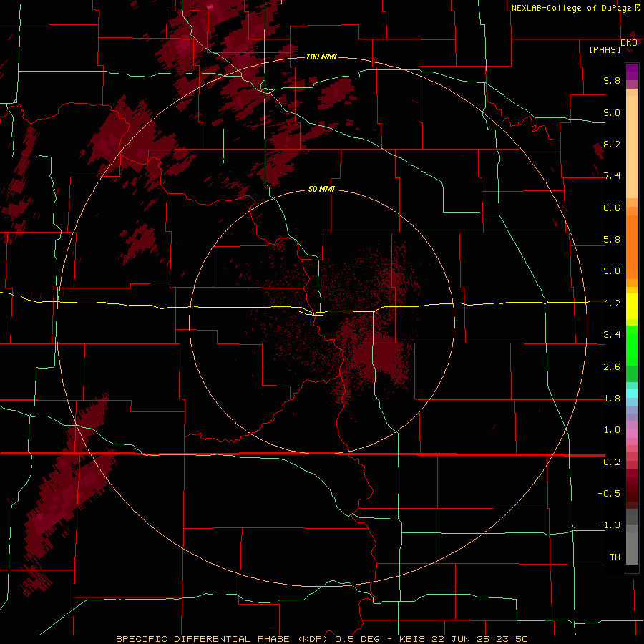Click the 4.2 value on the color scale
The height and width of the screenshot is (644, 644).
tap(612, 303)
